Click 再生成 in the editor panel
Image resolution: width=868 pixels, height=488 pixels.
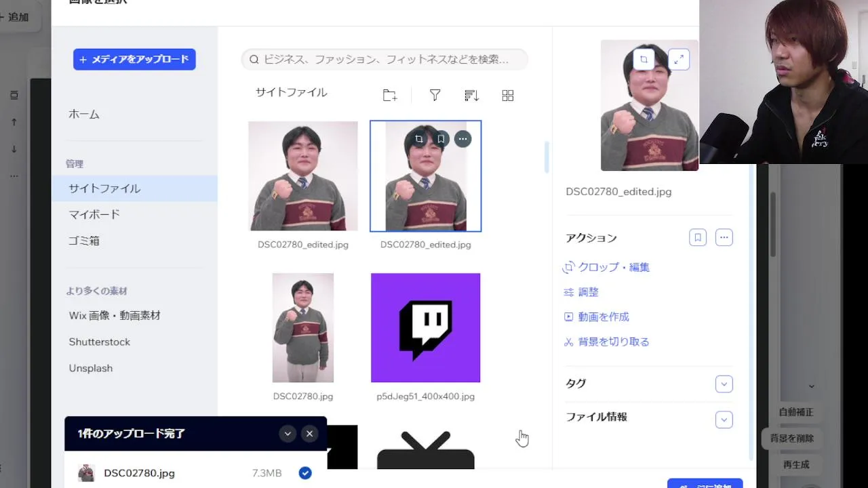click(796, 465)
